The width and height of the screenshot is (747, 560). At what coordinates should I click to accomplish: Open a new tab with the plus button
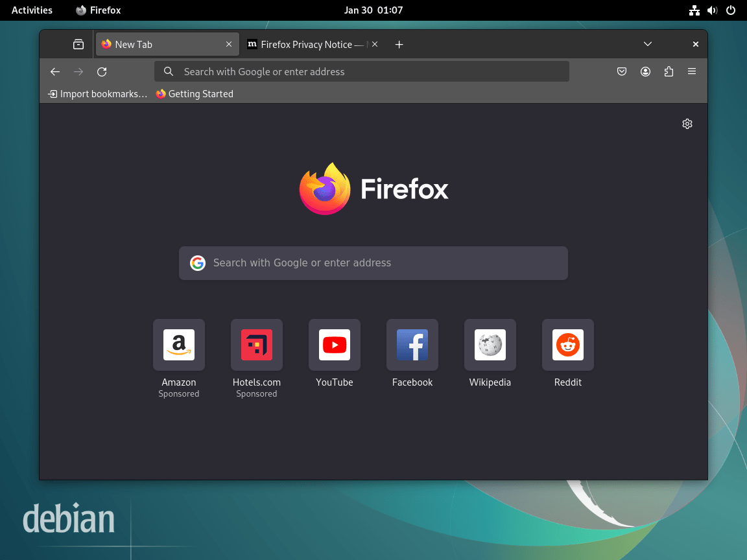[399, 44]
